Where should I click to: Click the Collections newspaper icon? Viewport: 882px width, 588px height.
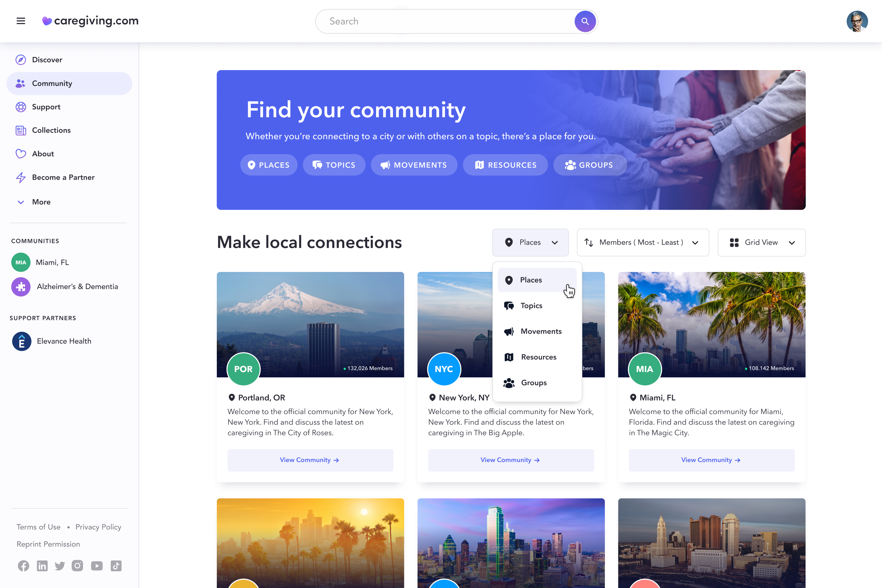(x=21, y=130)
